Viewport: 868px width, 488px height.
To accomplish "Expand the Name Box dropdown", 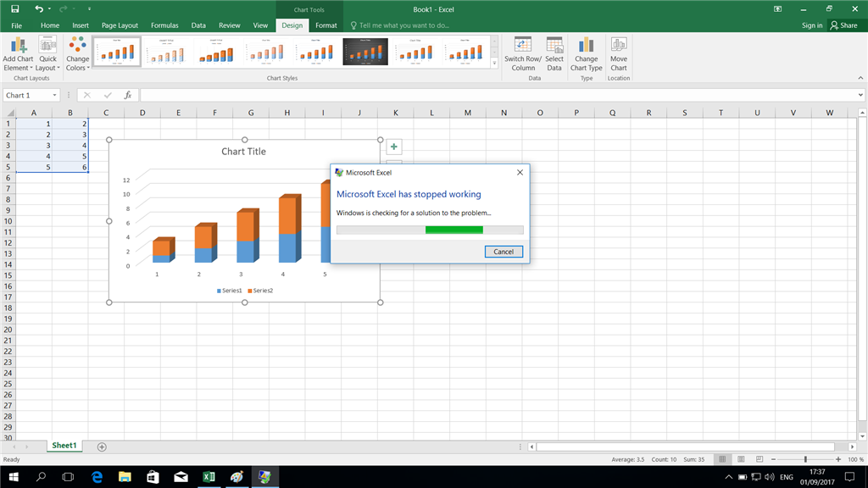I will tap(54, 95).
